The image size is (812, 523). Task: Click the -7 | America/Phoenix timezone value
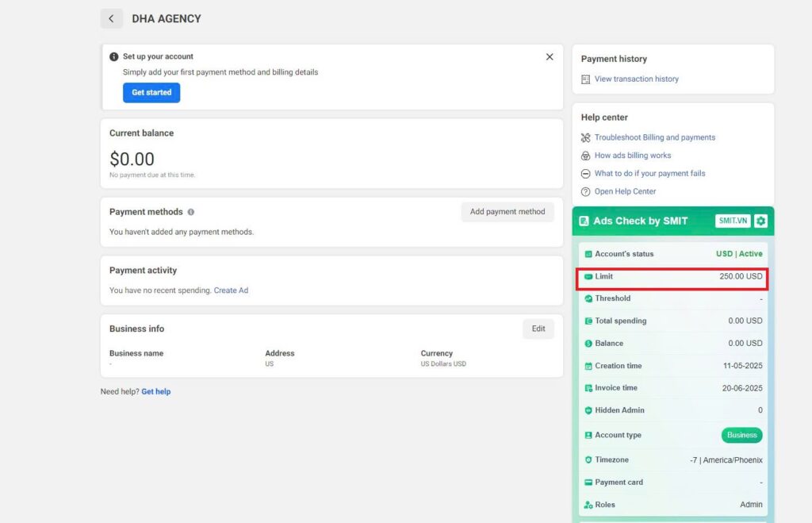(x=726, y=460)
